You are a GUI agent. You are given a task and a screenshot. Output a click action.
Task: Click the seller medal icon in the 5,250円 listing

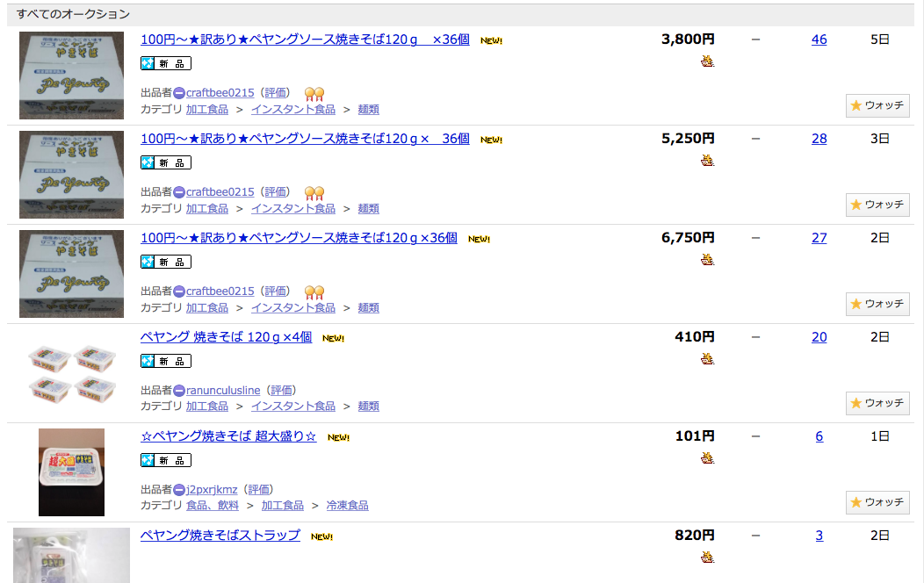(314, 193)
